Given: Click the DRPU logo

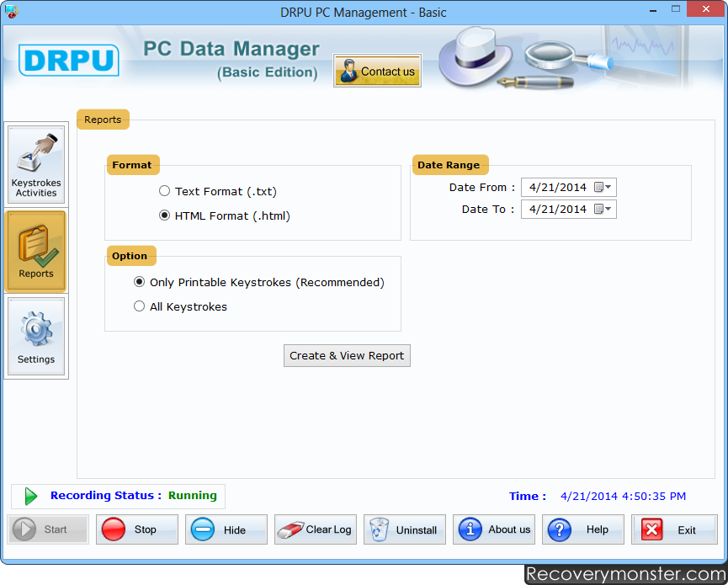Looking at the screenshot, I should point(69,60).
